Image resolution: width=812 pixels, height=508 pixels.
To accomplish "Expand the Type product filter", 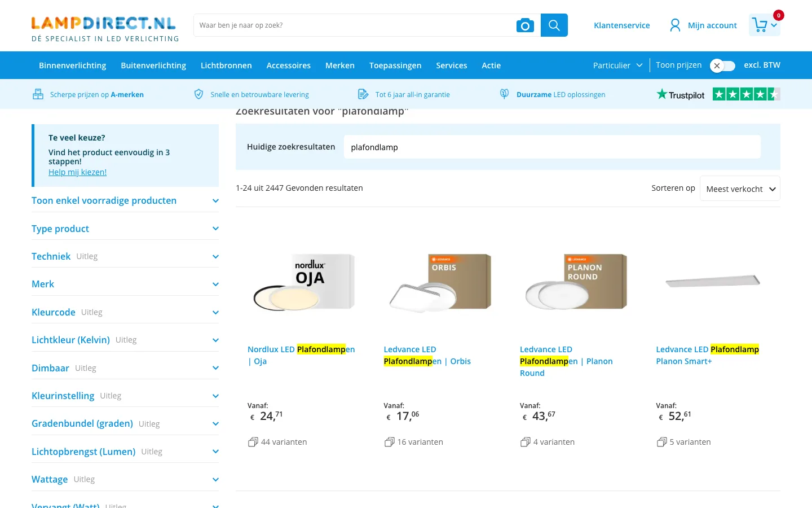I will [x=125, y=229].
